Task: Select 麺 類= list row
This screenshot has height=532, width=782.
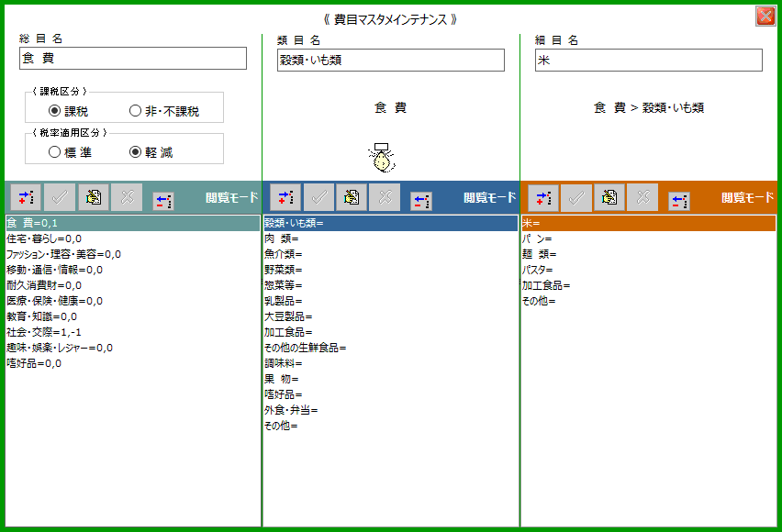Action: (649, 254)
